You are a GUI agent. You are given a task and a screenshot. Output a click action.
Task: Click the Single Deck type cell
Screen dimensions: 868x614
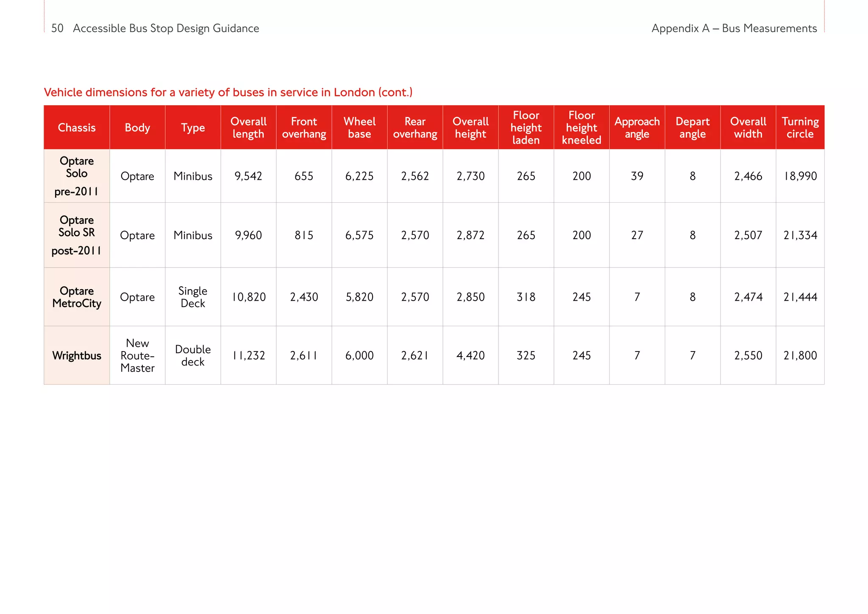(193, 297)
